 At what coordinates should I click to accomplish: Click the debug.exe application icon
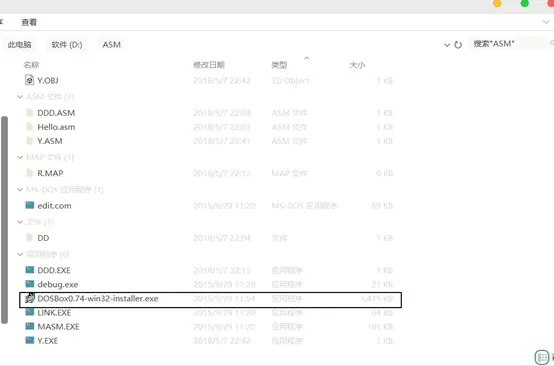click(30, 284)
